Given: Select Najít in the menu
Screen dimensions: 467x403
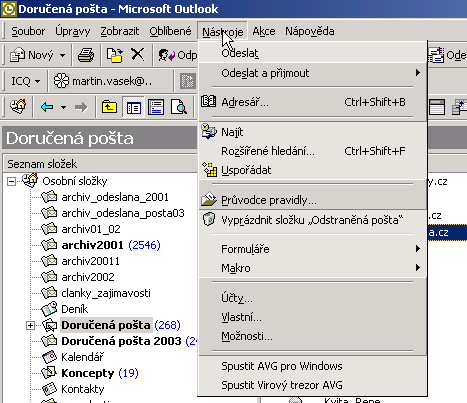Looking at the screenshot, I should coord(313,132).
